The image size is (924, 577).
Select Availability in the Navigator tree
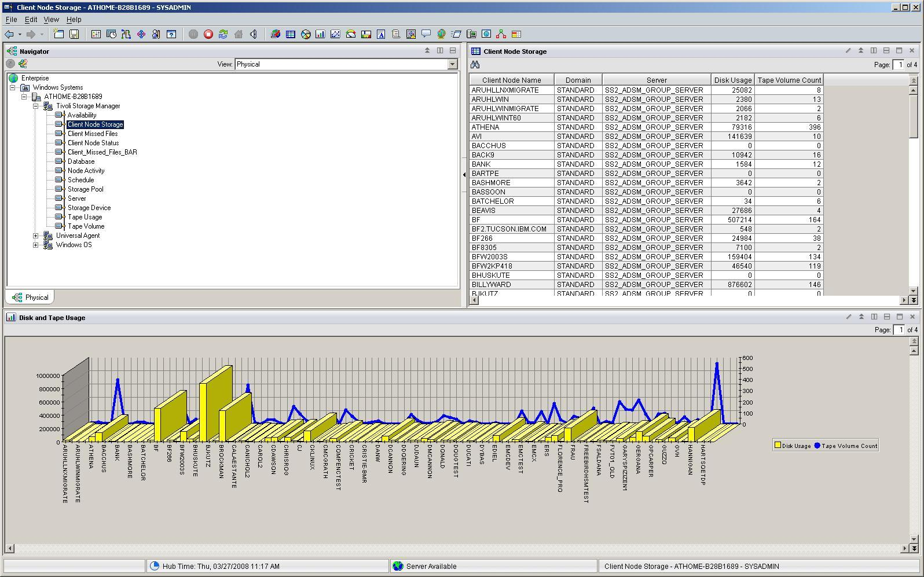[x=82, y=115]
